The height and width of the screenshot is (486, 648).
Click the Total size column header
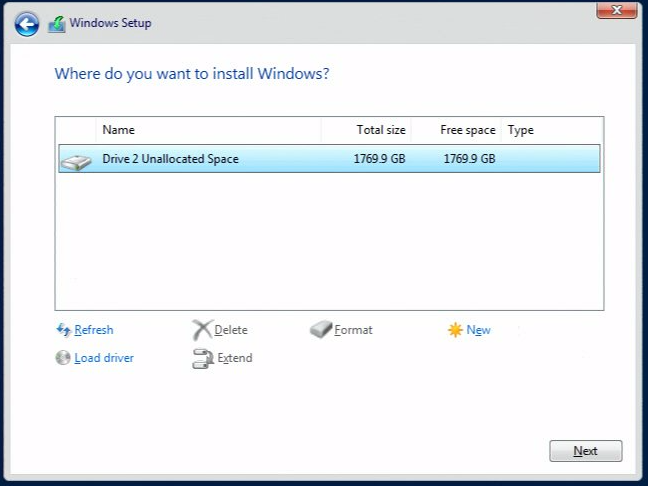366,130
